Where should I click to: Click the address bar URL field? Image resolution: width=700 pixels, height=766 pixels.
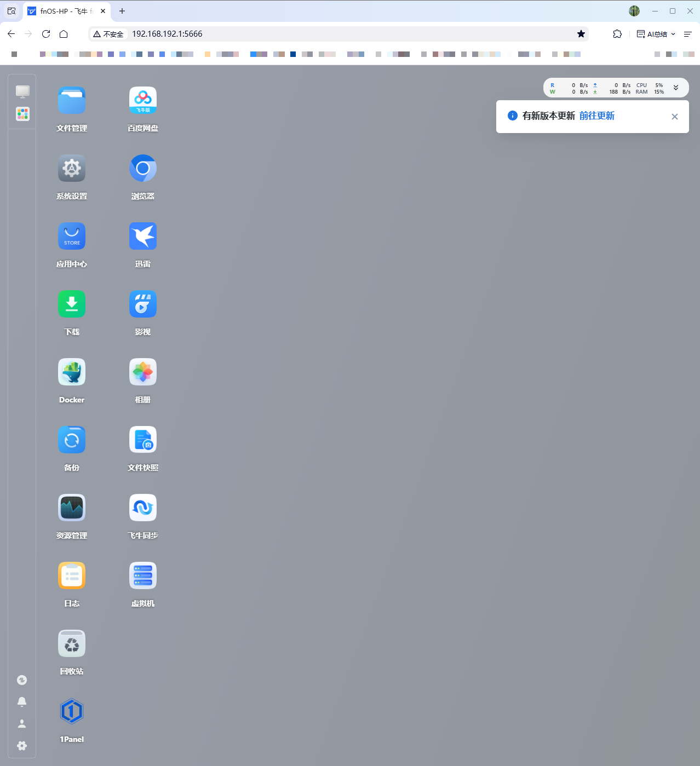[340, 34]
